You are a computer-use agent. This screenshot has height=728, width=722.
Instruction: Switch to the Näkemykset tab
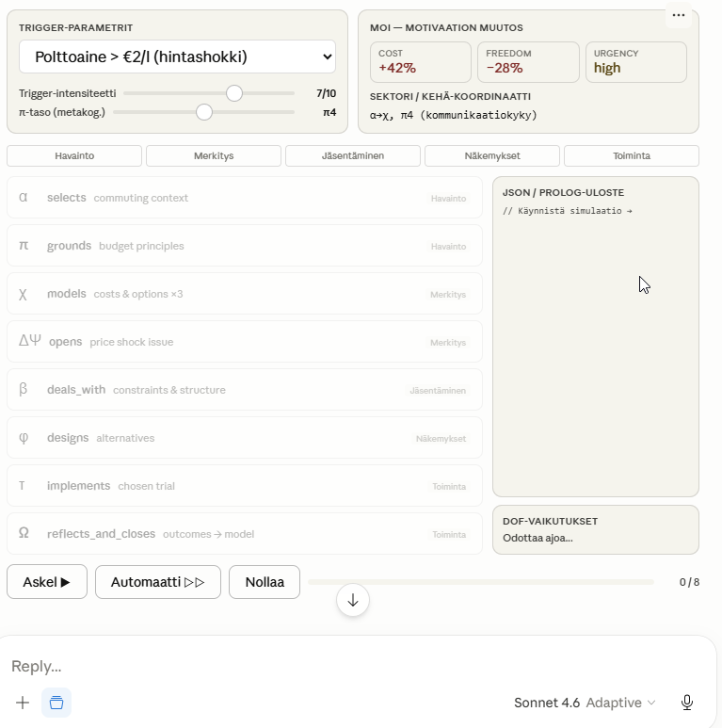[492, 156]
